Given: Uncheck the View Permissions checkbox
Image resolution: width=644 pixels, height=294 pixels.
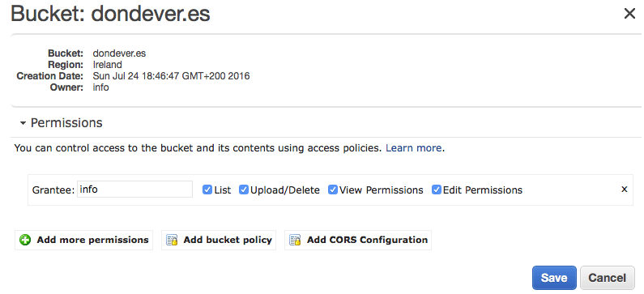Looking at the screenshot, I should pyautogui.click(x=333, y=190).
